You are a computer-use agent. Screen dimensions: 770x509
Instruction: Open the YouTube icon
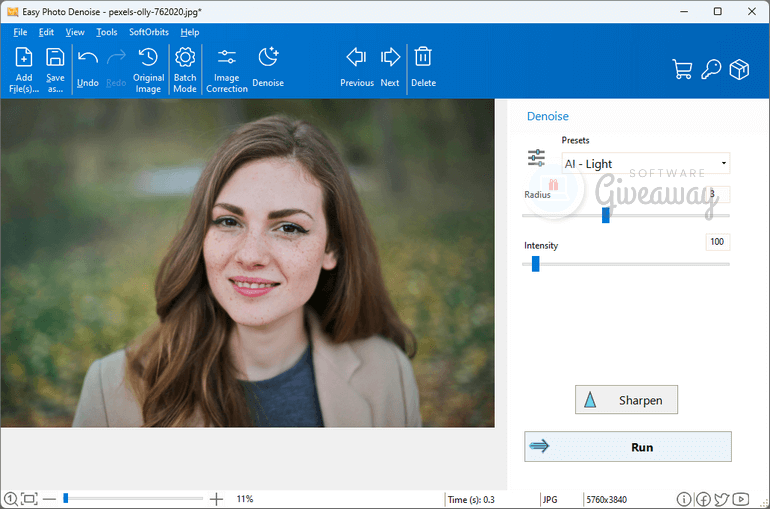pyautogui.click(x=741, y=499)
